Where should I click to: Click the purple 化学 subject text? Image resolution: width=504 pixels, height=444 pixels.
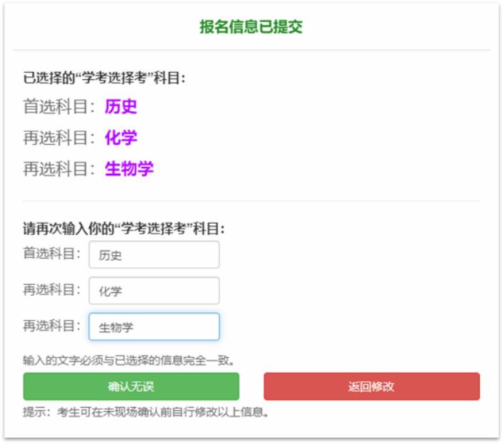120,138
